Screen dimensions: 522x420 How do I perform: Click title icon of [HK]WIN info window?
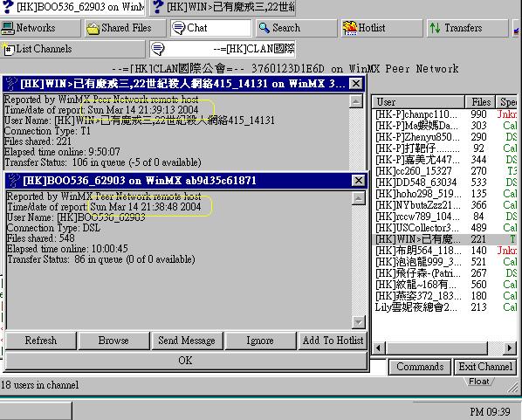tap(10, 84)
